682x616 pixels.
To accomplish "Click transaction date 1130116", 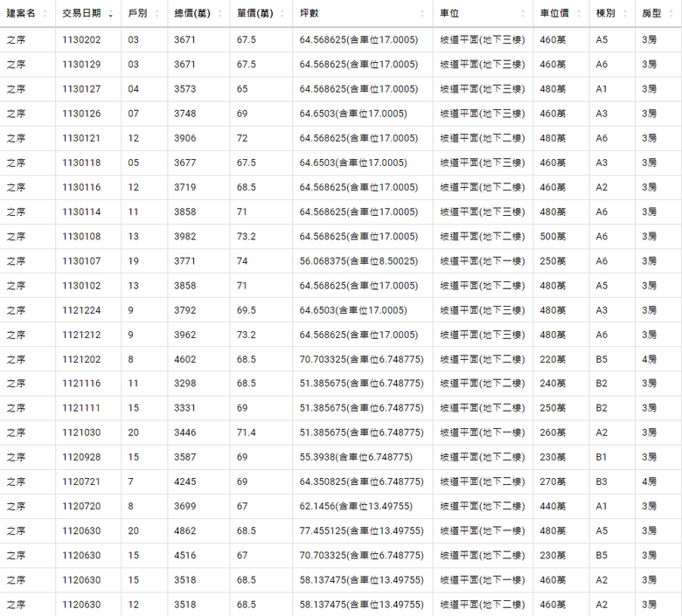I will pyautogui.click(x=81, y=187).
